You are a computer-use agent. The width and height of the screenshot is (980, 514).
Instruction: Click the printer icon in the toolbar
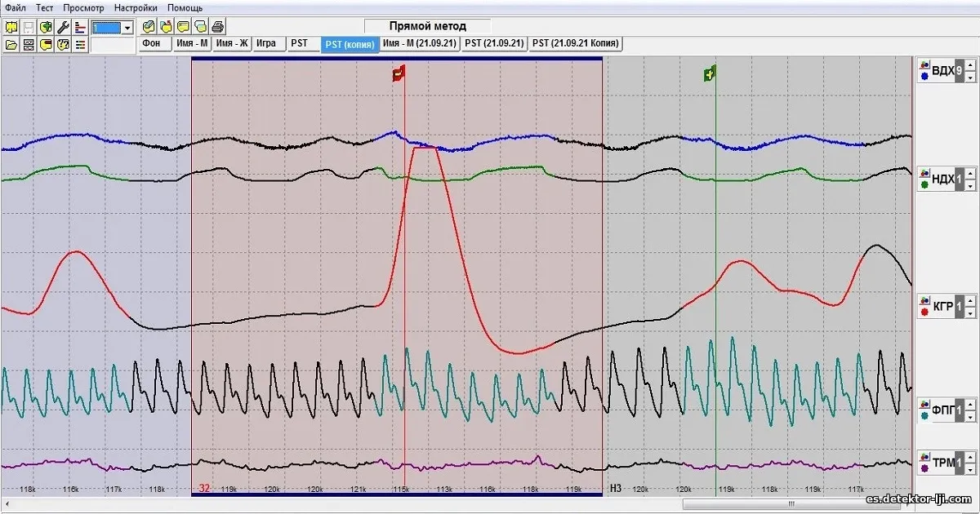coord(218,27)
